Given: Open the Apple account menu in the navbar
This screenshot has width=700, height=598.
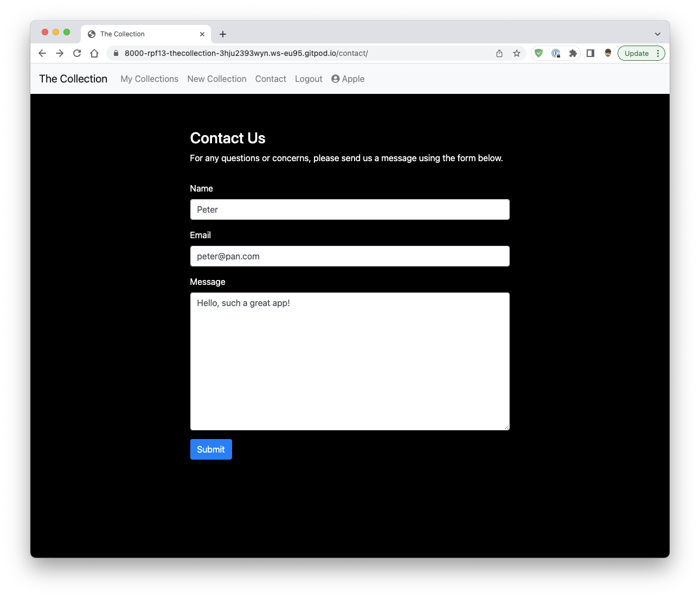Looking at the screenshot, I should click(x=348, y=79).
